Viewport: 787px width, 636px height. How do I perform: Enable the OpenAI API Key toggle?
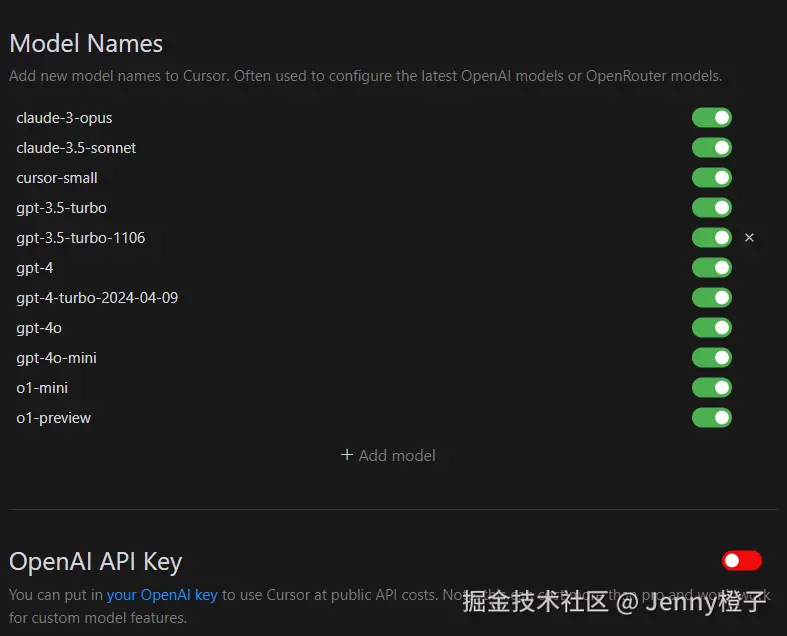click(742, 561)
